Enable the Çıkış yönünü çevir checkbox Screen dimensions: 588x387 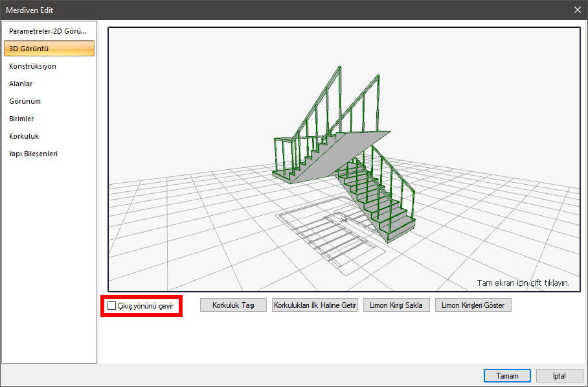point(112,306)
